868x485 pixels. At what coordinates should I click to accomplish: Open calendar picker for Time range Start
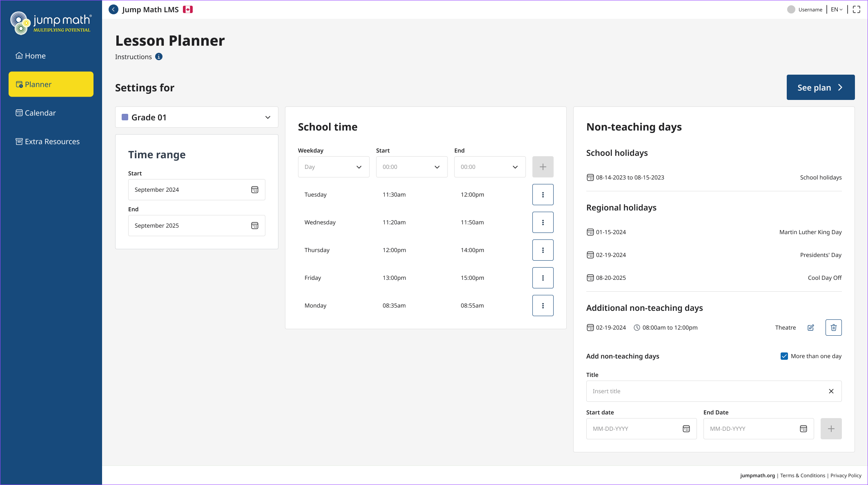point(255,190)
